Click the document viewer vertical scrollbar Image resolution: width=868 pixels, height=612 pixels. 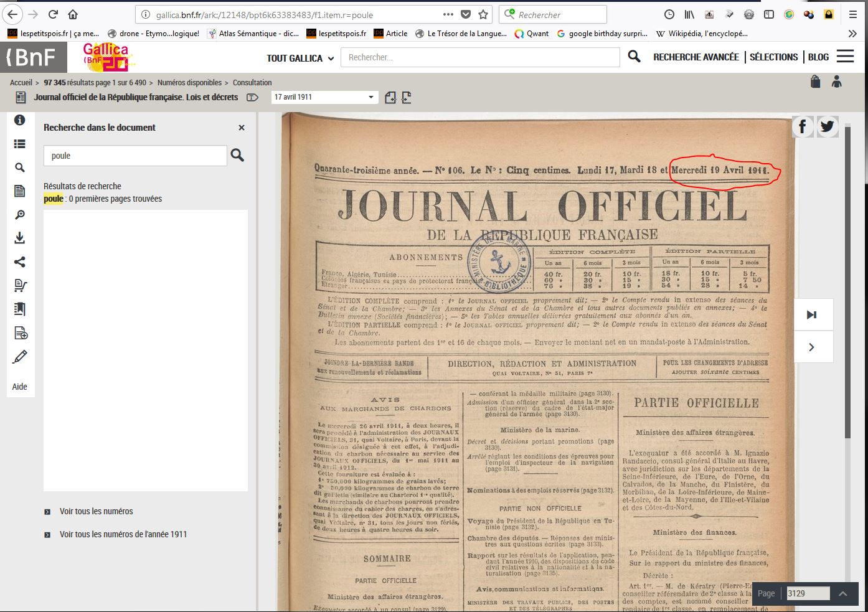[847, 280]
